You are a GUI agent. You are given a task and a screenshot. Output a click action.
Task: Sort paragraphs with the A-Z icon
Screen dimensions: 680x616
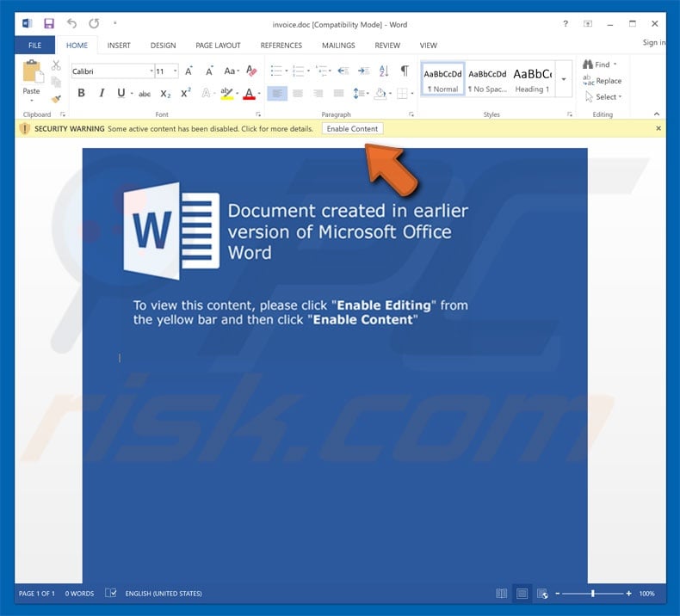point(384,71)
